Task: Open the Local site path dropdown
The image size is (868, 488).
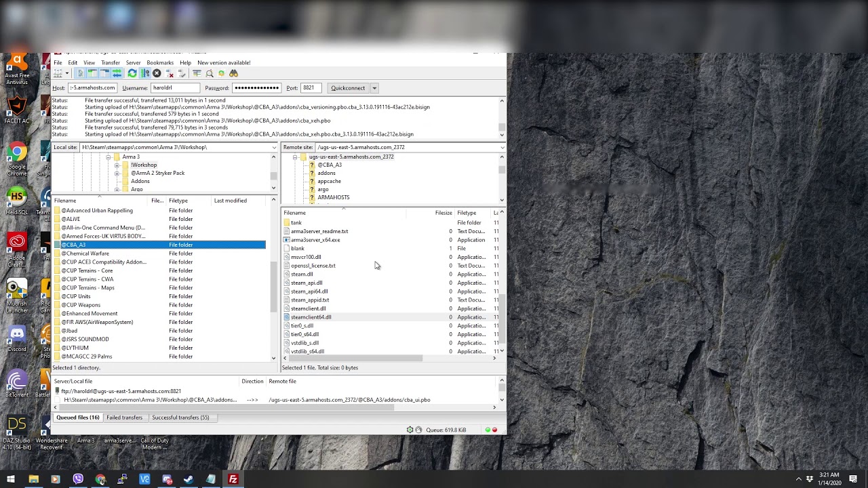Action: click(x=274, y=147)
